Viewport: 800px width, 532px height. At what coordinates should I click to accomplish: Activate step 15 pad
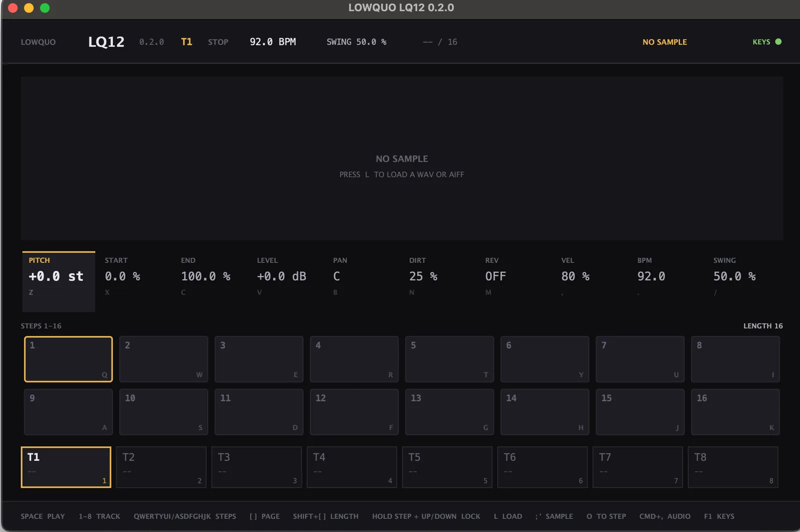pyautogui.click(x=640, y=412)
